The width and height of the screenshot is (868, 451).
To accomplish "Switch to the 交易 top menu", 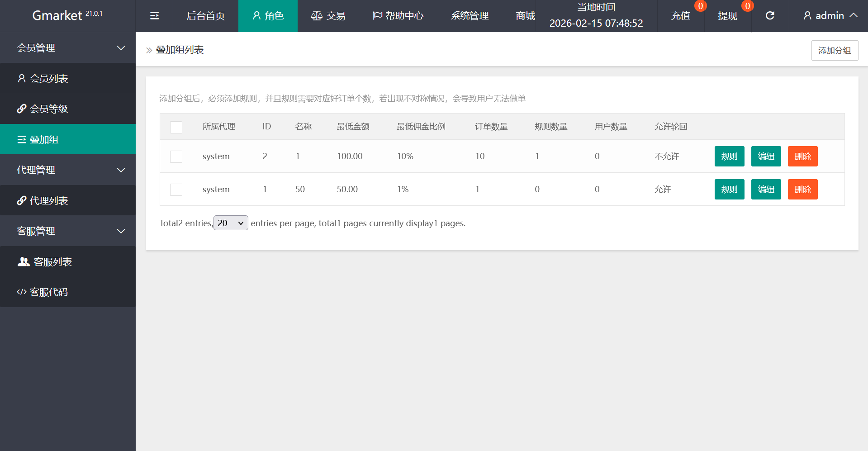I will pyautogui.click(x=328, y=16).
